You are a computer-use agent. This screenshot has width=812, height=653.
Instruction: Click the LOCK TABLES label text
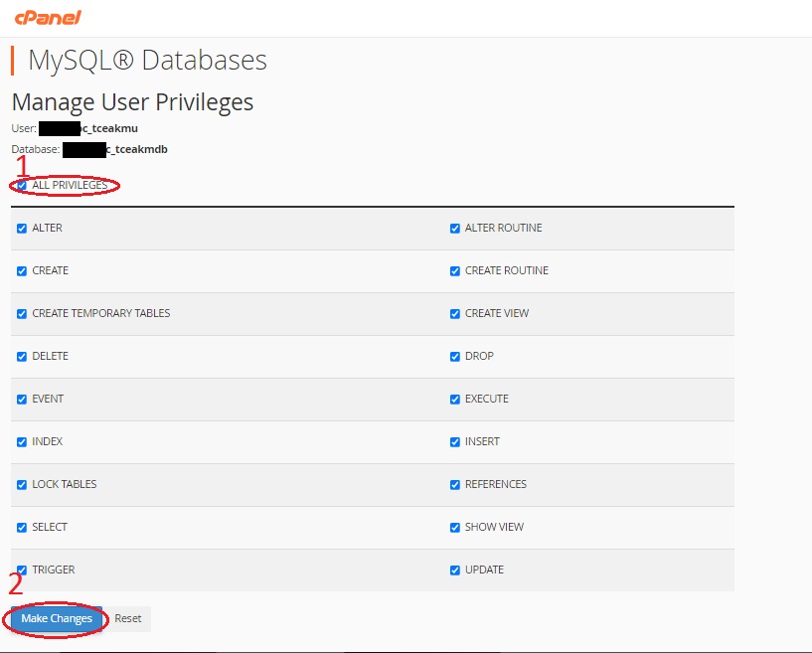point(65,484)
